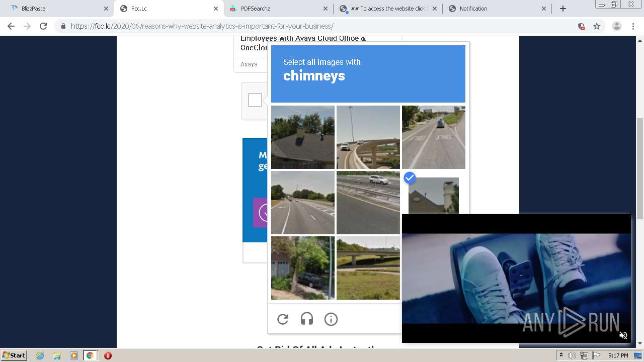The width and height of the screenshot is (644, 362).
Task: Select the highway guardrail with white car image
Action: (x=368, y=203)
